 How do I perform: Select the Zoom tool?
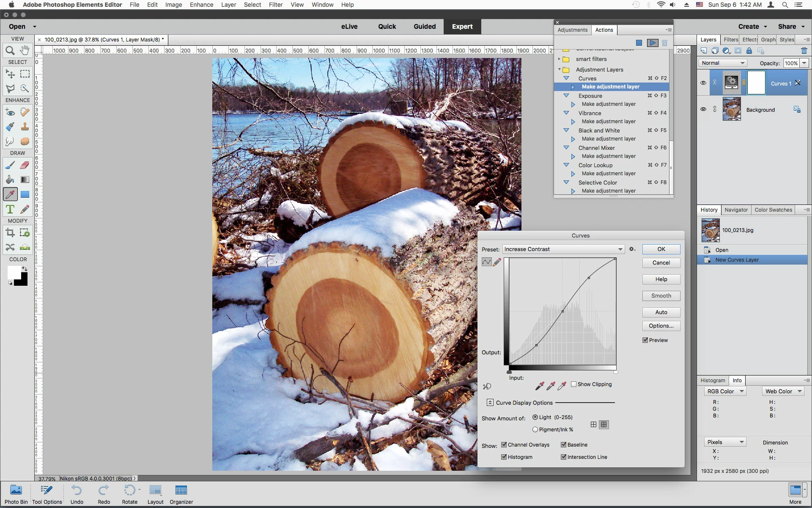pos(10,51)
